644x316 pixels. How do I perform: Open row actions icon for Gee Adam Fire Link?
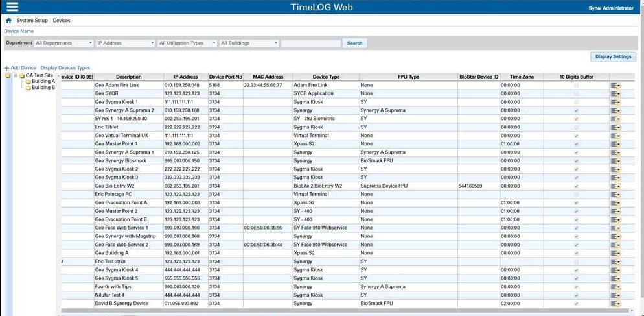tap(615, 85)
